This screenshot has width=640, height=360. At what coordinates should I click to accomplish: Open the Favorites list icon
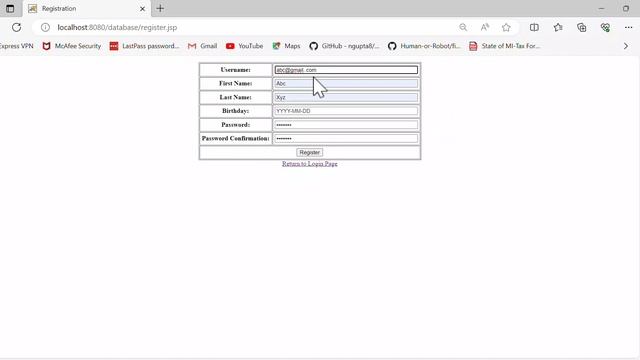pyautogui.click(x=558, y=27)
